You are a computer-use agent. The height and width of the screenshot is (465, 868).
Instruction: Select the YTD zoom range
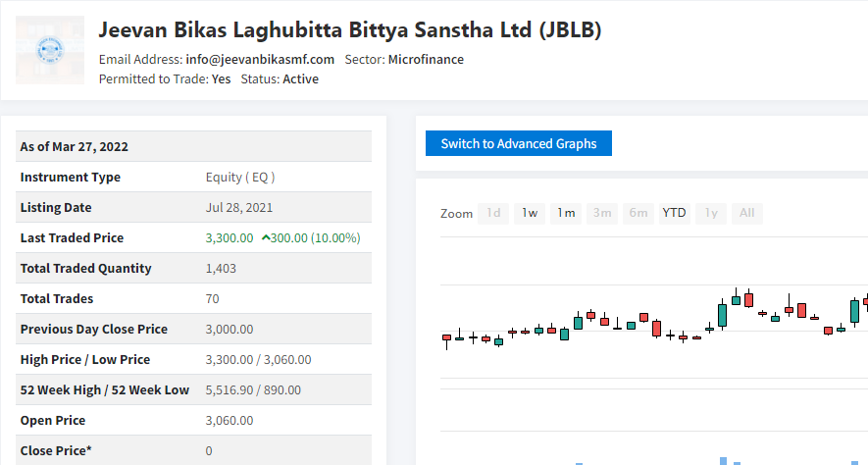coord(674,213)
